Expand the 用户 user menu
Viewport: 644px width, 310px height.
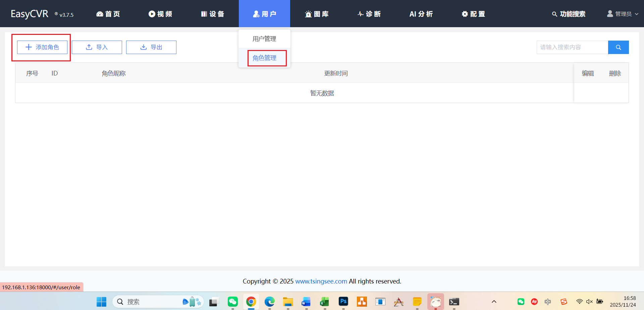(264, 14)
